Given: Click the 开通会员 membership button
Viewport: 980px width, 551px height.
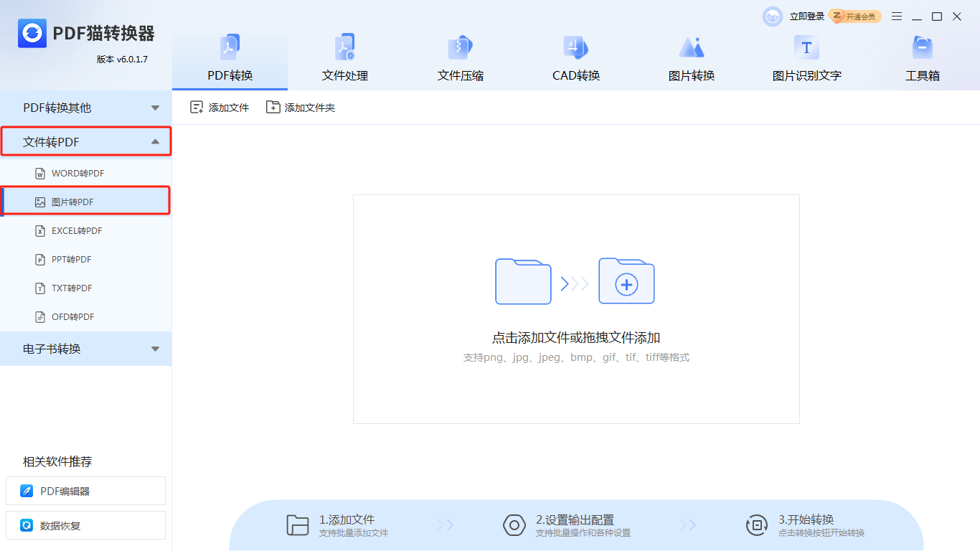Looking at the screenshot, I should pos(854,16).
